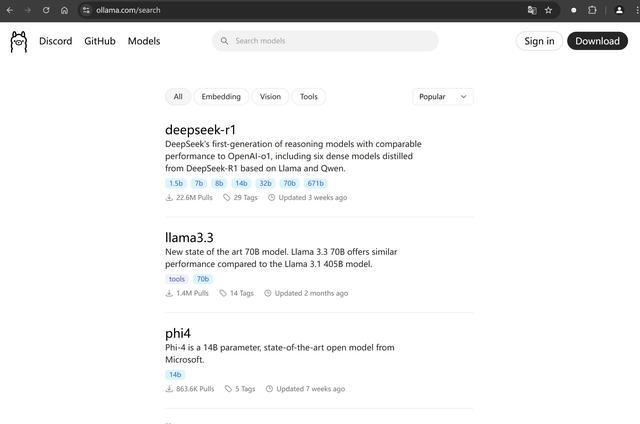
Task: Click the circular dot icon in browser toolbar
Action: click(573, 10)
